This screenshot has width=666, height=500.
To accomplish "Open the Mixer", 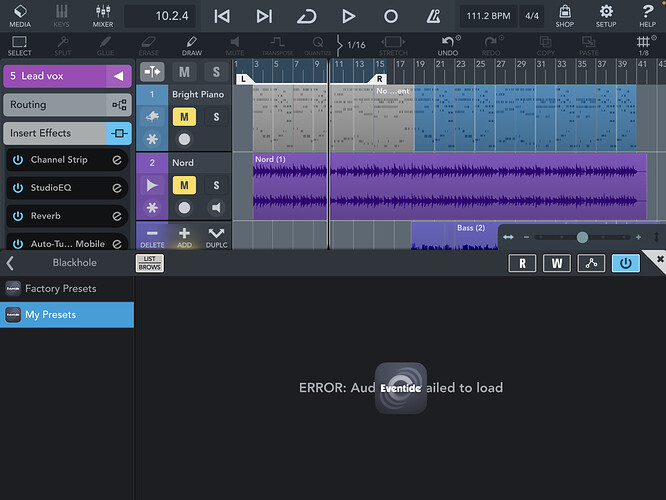I will tap(103, 16).
